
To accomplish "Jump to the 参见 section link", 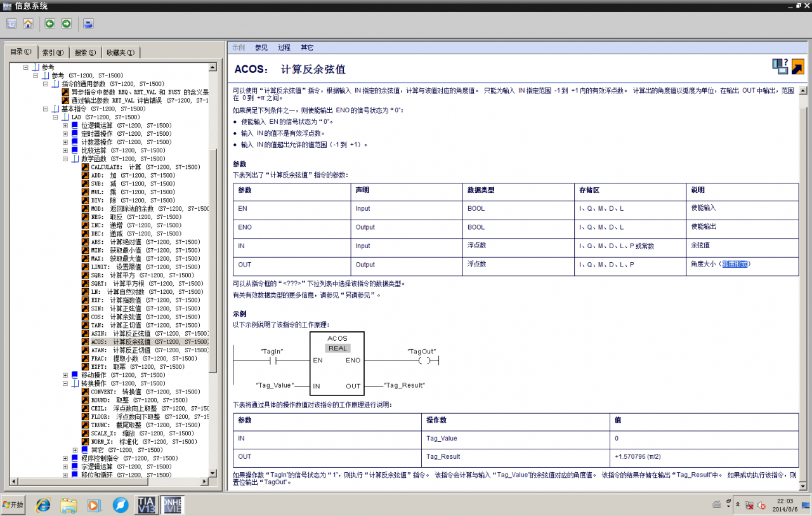I will point(261,48).
